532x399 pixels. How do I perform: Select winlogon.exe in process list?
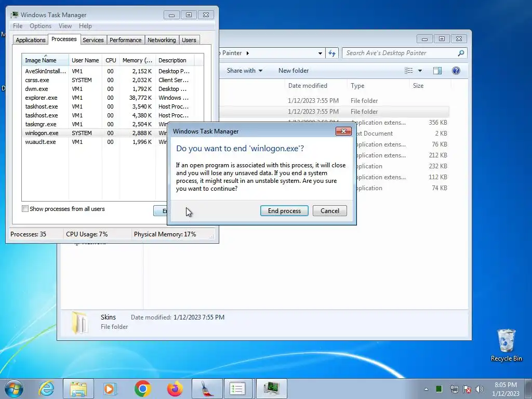coord(95,133)
